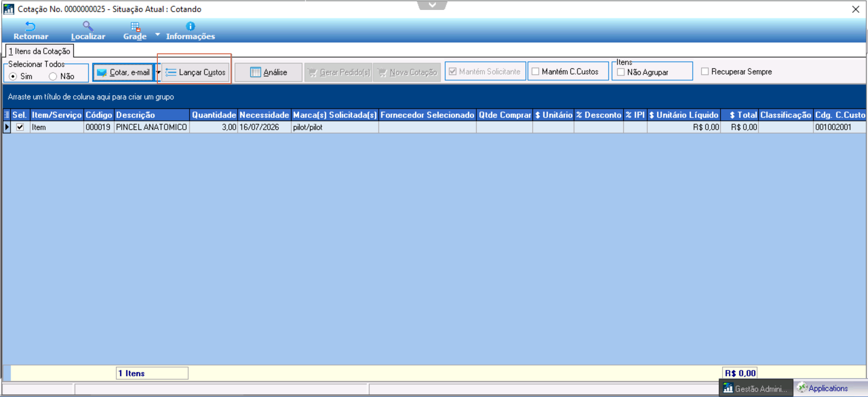Expand the Cotar, e-mail dropdown arrow

[x=158, y=72]
